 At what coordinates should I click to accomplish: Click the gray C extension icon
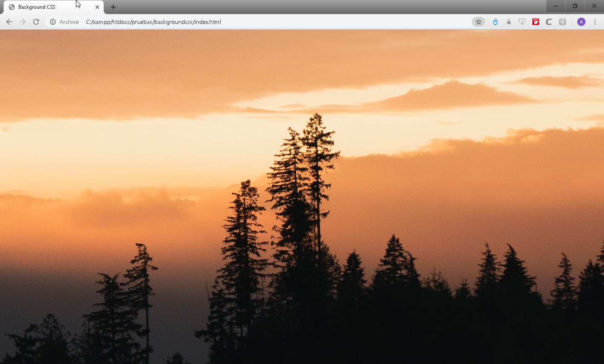click(x=549, y=22)
